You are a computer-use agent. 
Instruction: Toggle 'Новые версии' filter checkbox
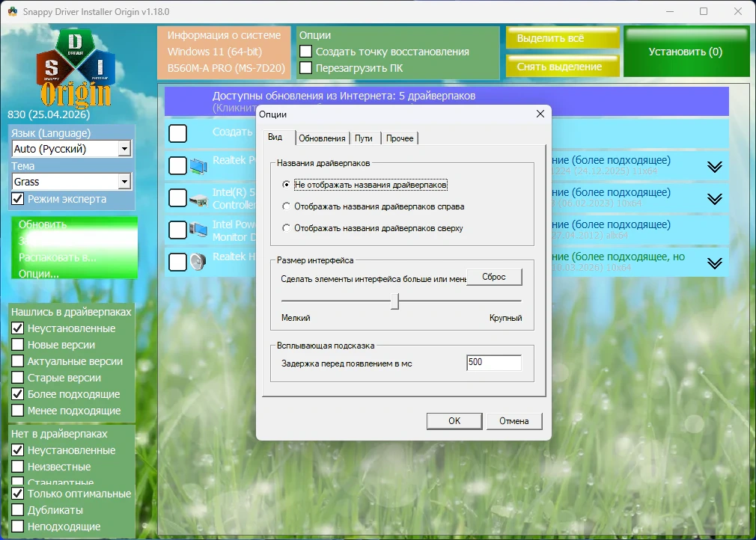[x=17, y=345]
